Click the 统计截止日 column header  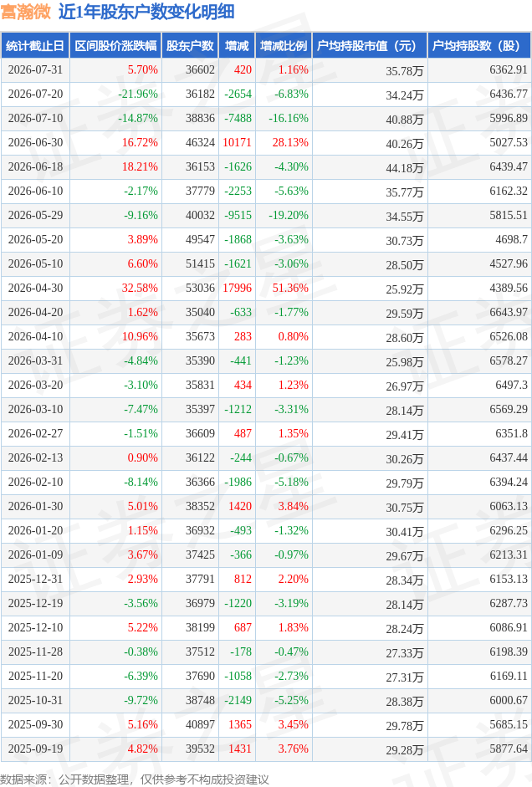tap(35, 46)
